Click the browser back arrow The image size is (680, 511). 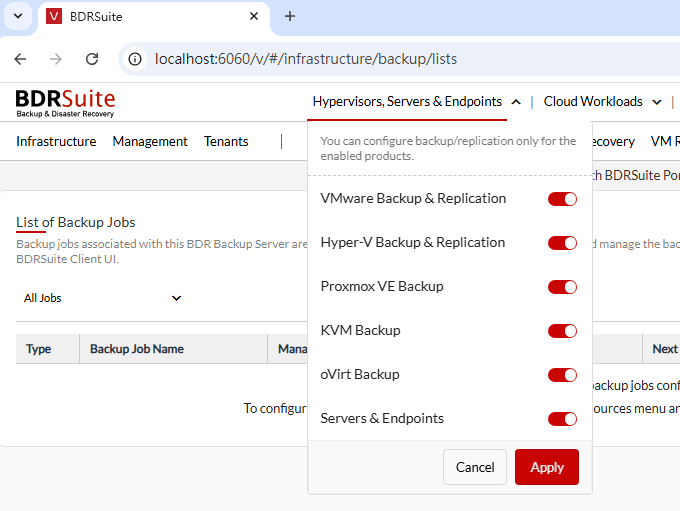click(20, 59)
